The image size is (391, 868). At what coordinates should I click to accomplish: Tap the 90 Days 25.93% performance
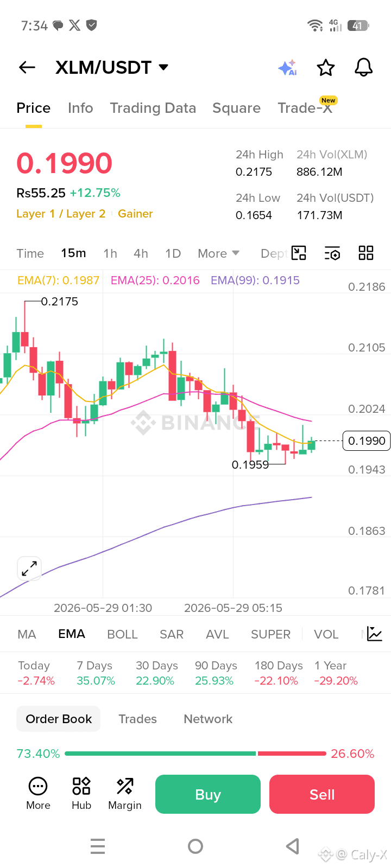(216, 673)
